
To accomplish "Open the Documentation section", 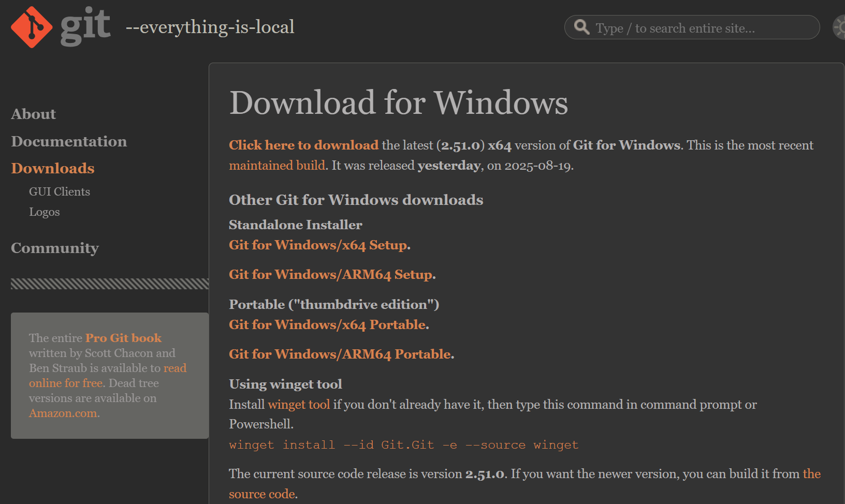I will point(69,141).
